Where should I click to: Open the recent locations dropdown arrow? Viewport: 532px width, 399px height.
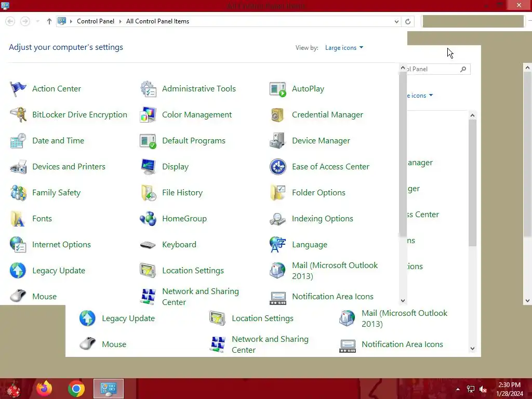coord(37,21)
